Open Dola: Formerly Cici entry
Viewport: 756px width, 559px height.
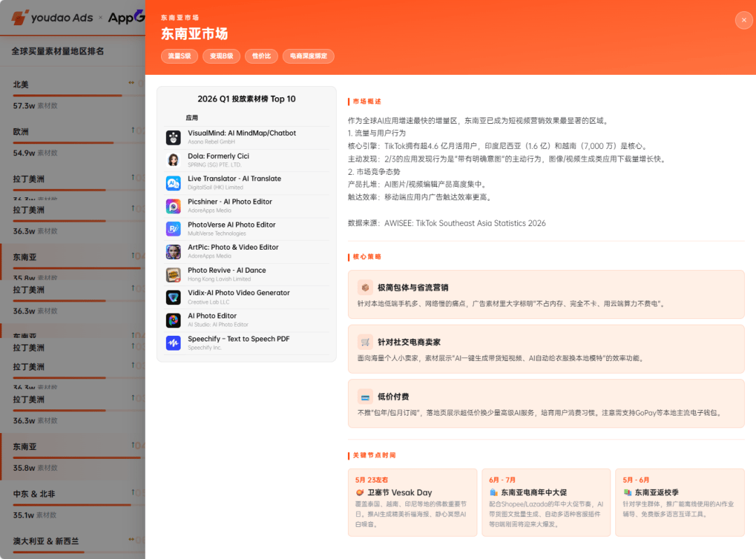247,160
